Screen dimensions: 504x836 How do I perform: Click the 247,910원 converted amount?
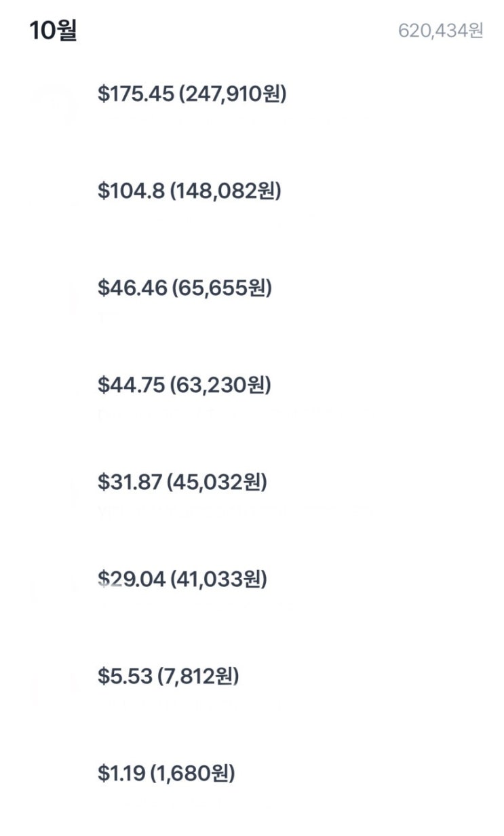point(233,94)
